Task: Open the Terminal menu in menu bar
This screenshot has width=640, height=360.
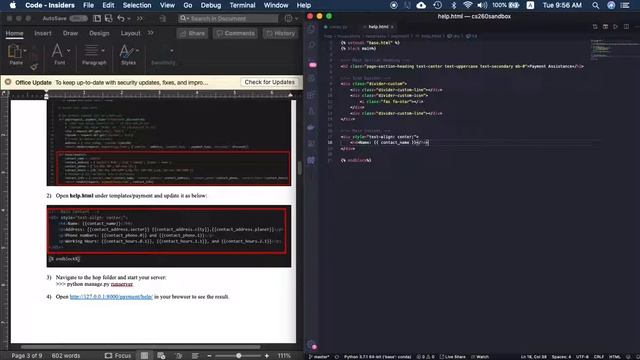Action: (242, 5)
